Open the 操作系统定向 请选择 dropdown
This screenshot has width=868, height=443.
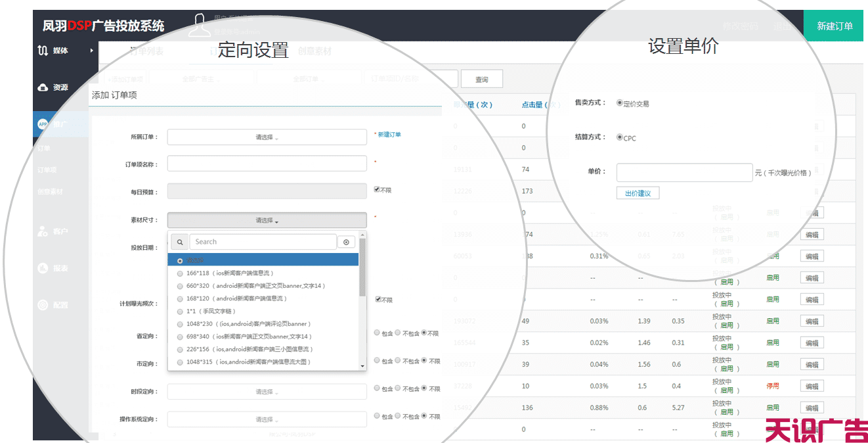(267, 419)
